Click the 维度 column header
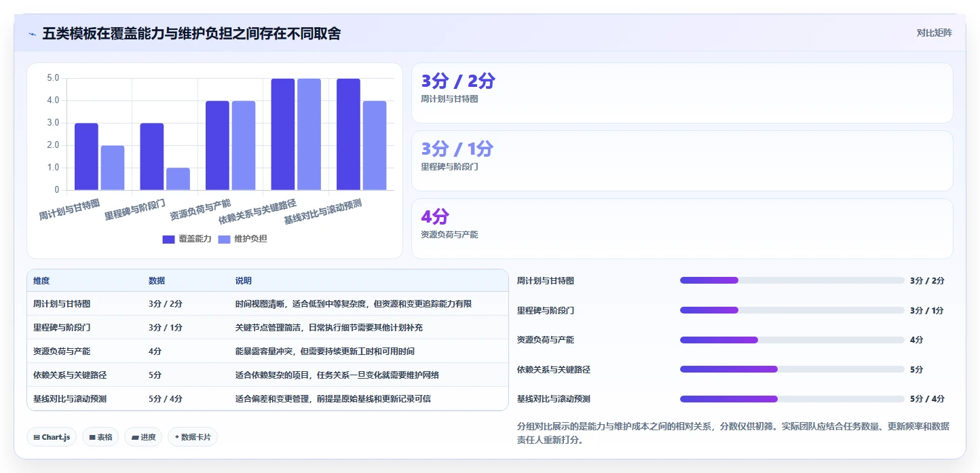The height and width of the screenshot is (473, 980). [41, 281]
